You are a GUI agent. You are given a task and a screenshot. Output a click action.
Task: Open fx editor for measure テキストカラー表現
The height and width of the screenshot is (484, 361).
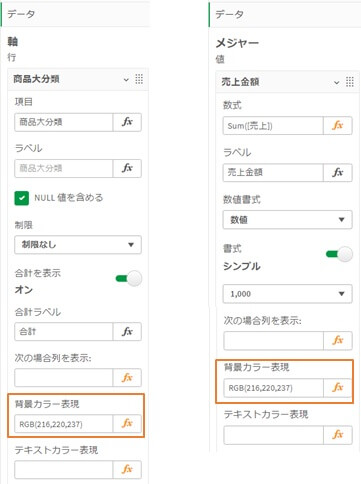click(338, 435)
